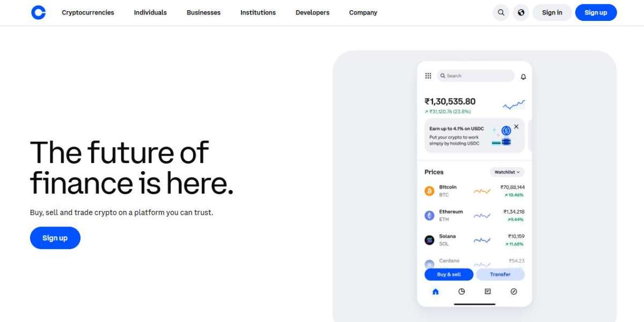Image resolution: width=644 pixels, height=322 pixels.
Task: Select the home tab icon in phone
Action: 435,291
